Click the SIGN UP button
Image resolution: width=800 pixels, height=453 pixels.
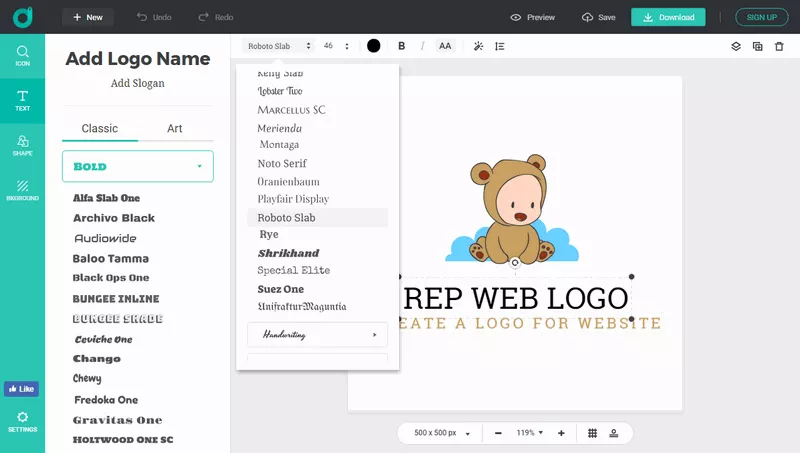tap(762, 17)
